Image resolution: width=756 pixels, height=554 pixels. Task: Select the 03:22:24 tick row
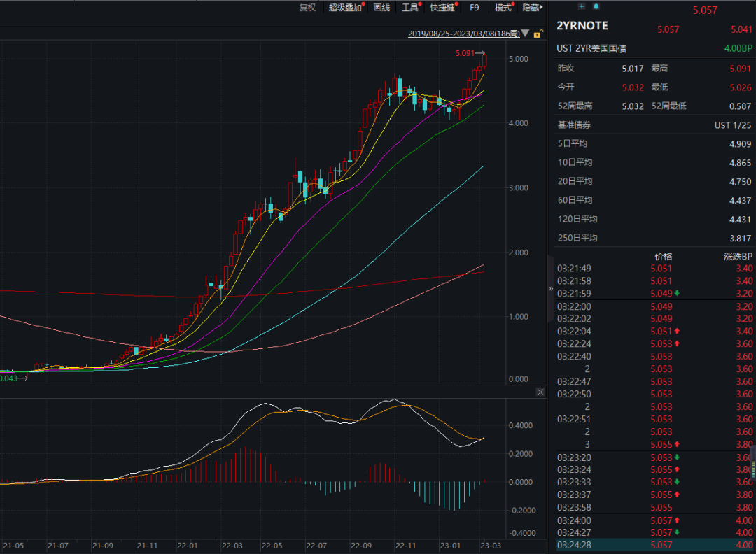[x=654, y=343]
